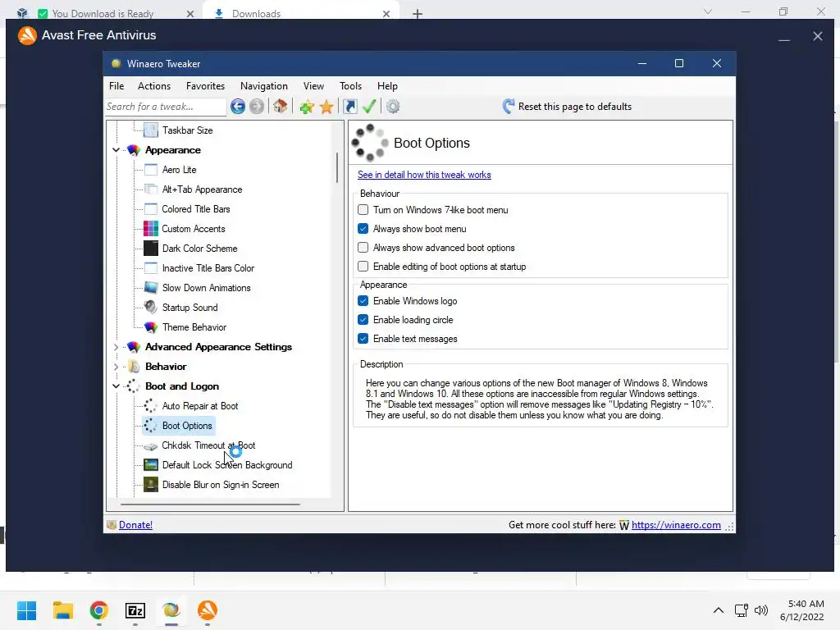Open Avast Antivirus from taskbar
The height and width of the screenshot is (630, 840).
208,610
